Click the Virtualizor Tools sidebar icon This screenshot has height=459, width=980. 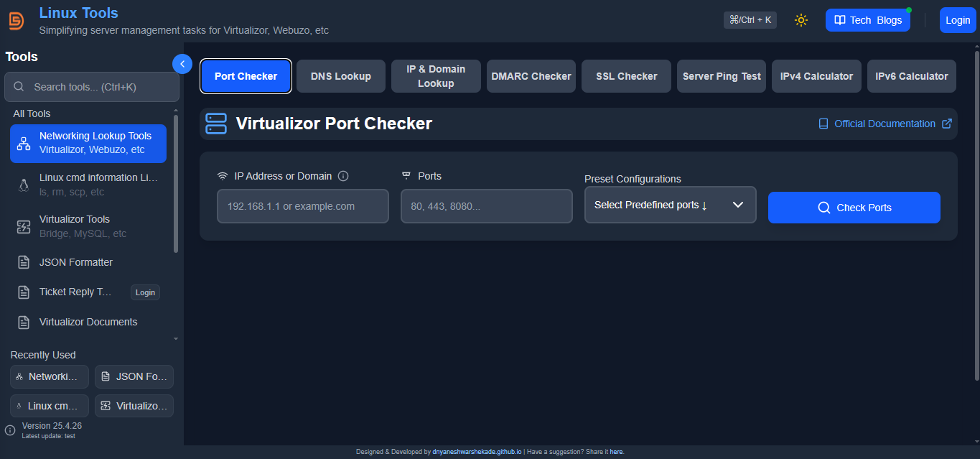point(24,226)
